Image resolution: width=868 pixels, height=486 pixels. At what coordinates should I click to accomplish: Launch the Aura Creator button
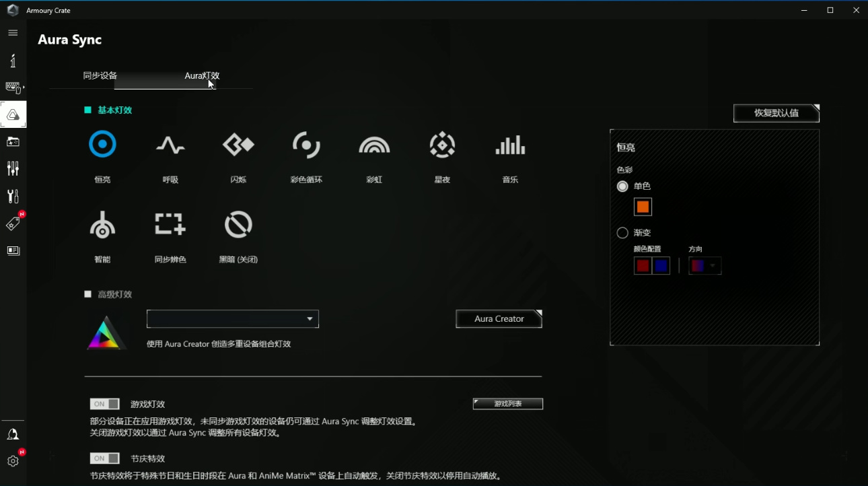pyautogui.click(x=499, y=319)
